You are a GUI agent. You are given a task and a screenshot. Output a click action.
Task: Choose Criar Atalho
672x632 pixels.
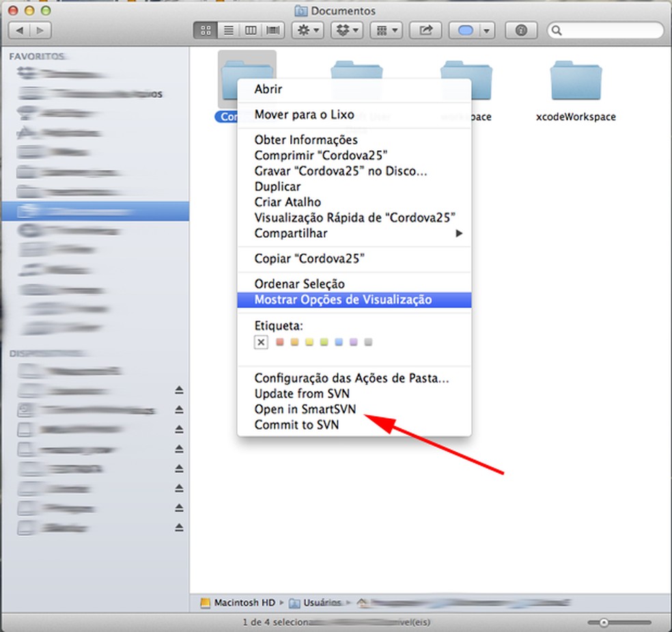354,202
